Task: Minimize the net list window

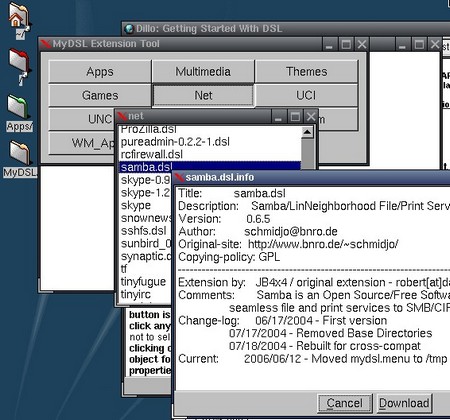Action: (x=278, y=116)
